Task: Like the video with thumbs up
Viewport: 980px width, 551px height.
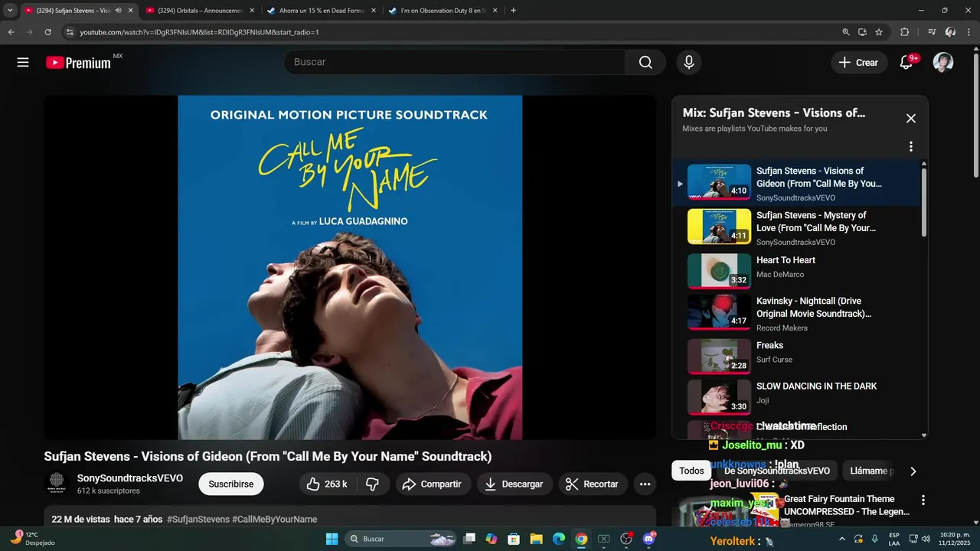Action: tap(327, 484)
